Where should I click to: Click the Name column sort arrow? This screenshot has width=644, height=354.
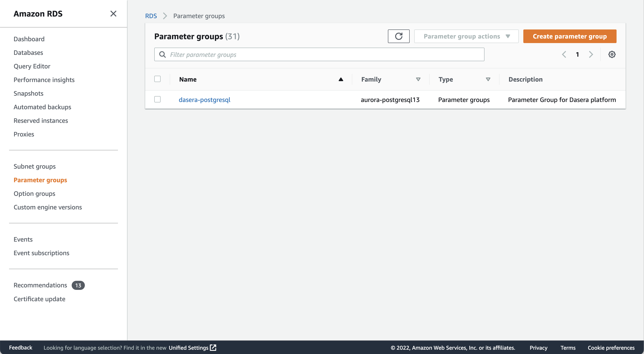click(x=340, y=80)
